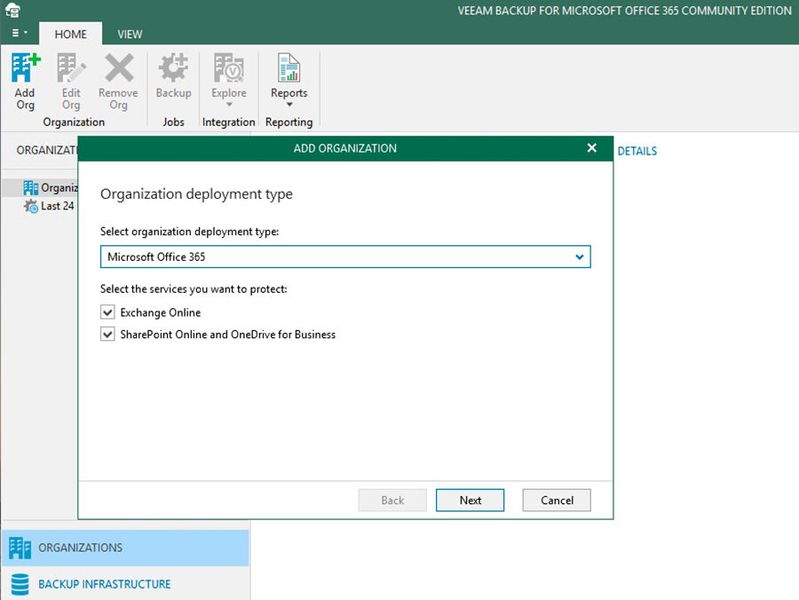Click the SharePoint Online and OneDrive label
The height and width of the screenshot is (600, 799).
click(x=228, y=334)
